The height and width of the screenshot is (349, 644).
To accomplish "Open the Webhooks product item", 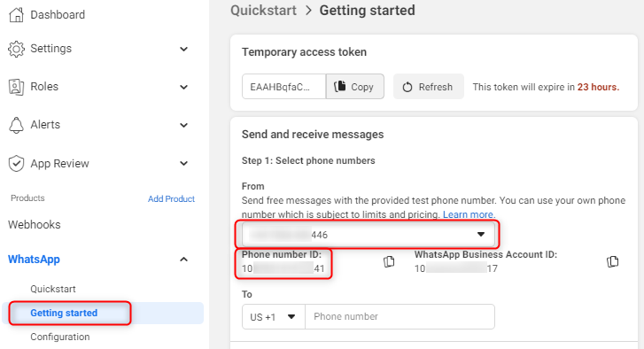I will point(35,225).
